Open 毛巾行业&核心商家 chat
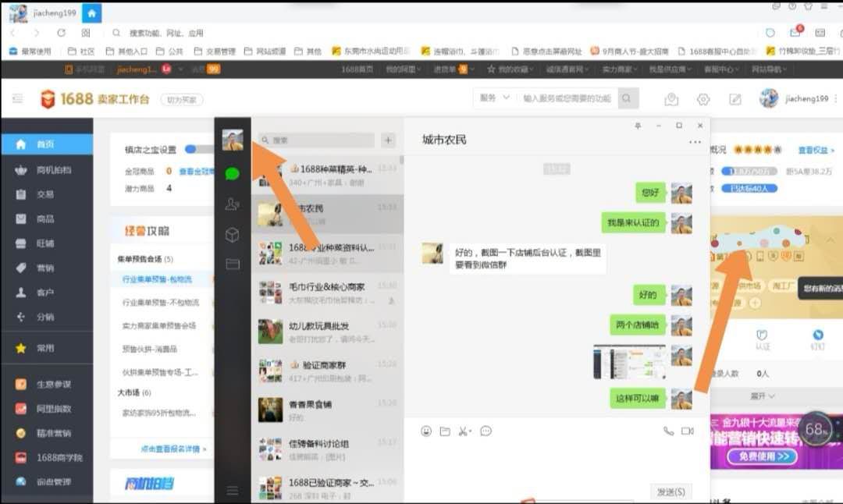The image size is (843, 504). point(327,293)
